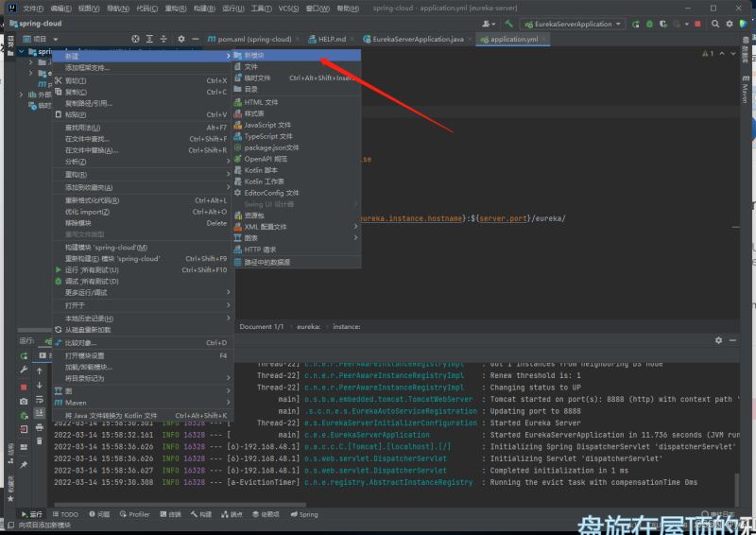Click the camera thread dump icon
Screen dimensions: 756x535
(x=24, y=402)
